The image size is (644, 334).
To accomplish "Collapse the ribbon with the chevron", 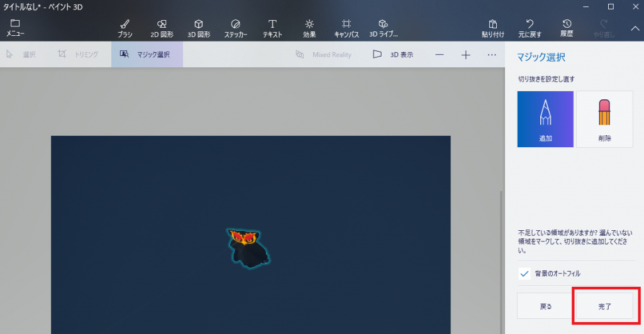I will pyautogui.click(x=635, y=28).
